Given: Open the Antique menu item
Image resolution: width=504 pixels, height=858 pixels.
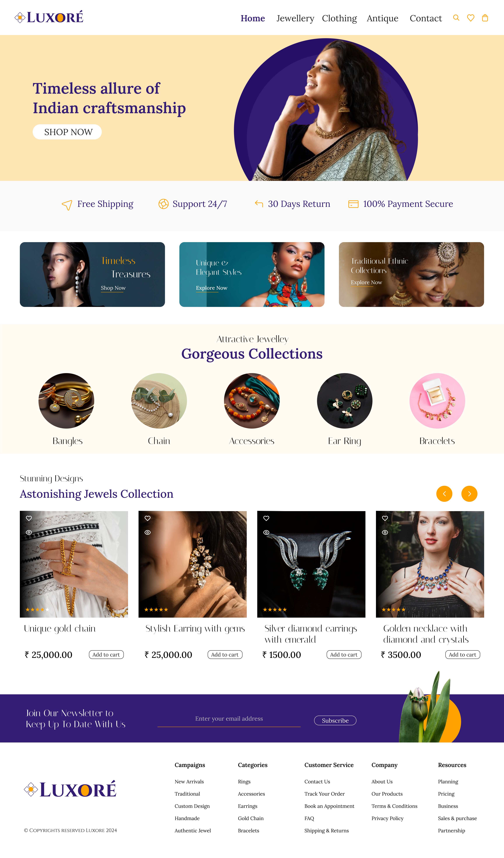Looking at the screenshot, I should tap(383, 18).
